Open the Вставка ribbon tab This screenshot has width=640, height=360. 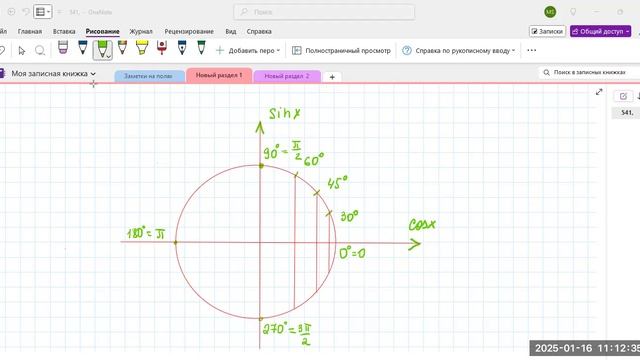pyautogui.click(x=64, y=31)
